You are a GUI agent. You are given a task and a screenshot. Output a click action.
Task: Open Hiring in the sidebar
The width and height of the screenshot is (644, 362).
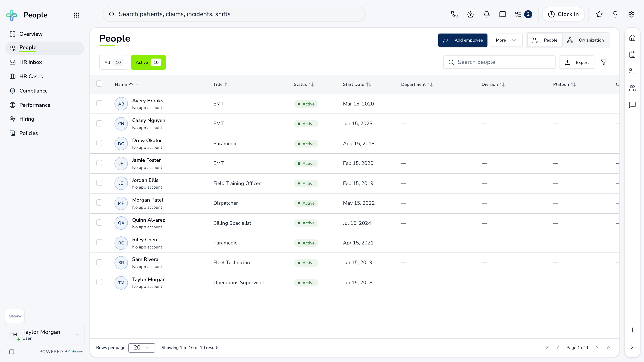[x=45, y=119]
